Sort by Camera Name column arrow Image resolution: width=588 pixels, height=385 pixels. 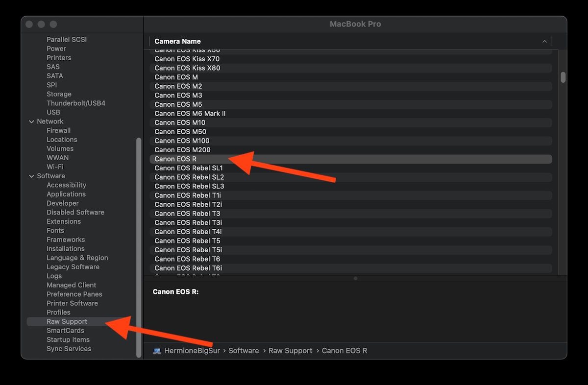pyautogui.click(x=544, y=42)
